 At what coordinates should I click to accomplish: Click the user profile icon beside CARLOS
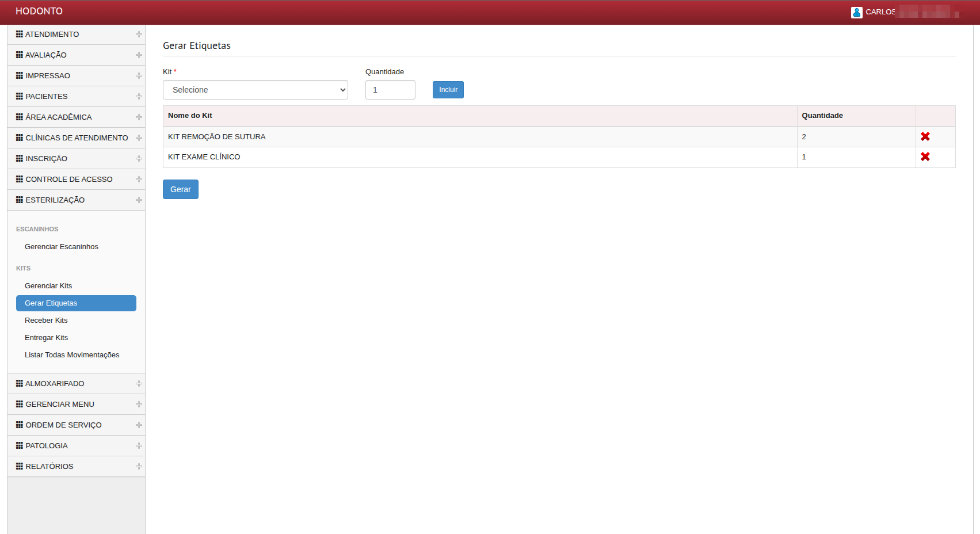[x=856, y=12]
